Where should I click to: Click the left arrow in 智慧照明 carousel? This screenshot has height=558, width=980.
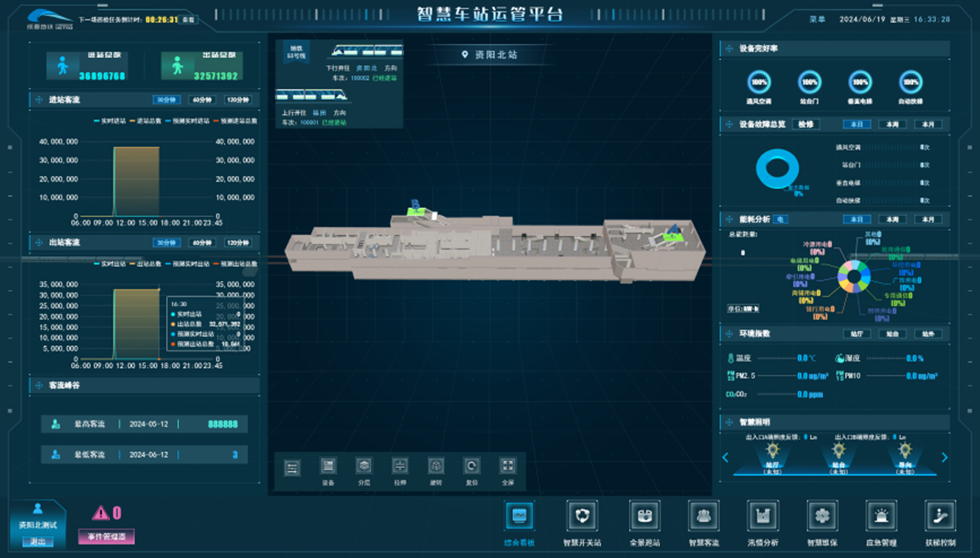click(x=725, y=458)
